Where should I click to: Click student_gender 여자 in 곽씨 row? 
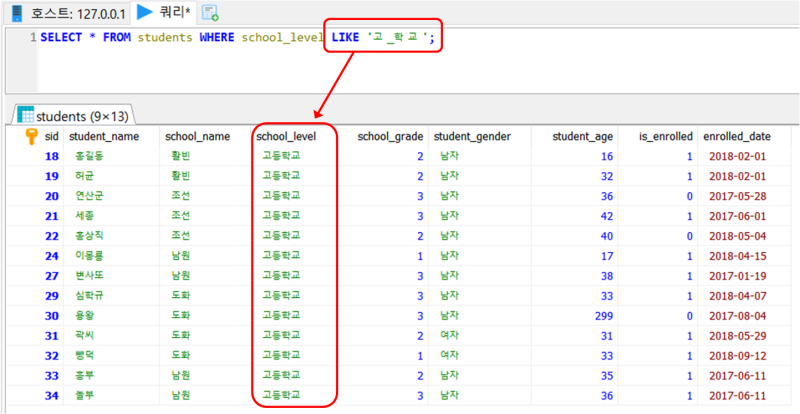[x=450, y=336]
